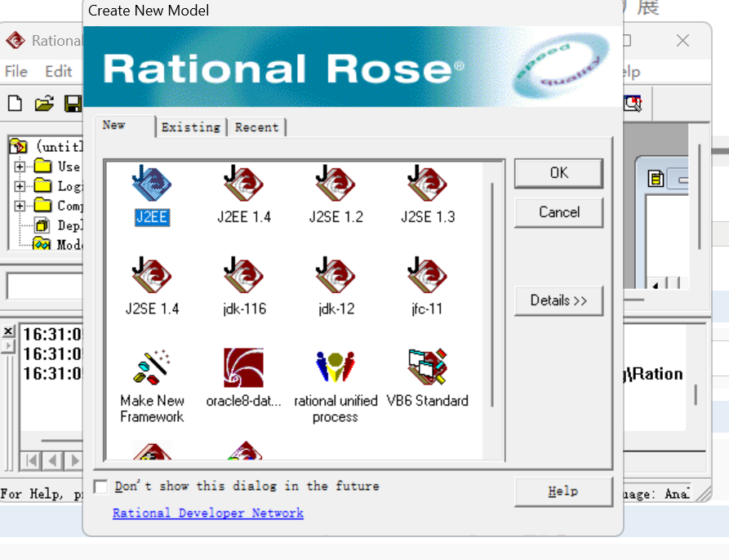Enable Don't show this dialog in the future
The image size is (729, 560).
tap(100, 487)
